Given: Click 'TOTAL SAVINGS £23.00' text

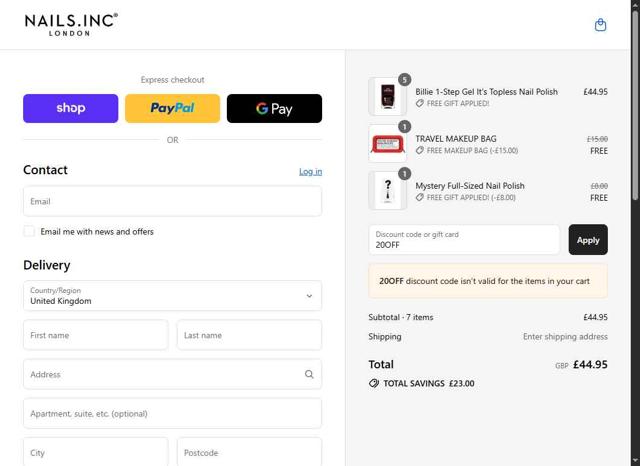Looking at the screenshot, I should 429,384.
